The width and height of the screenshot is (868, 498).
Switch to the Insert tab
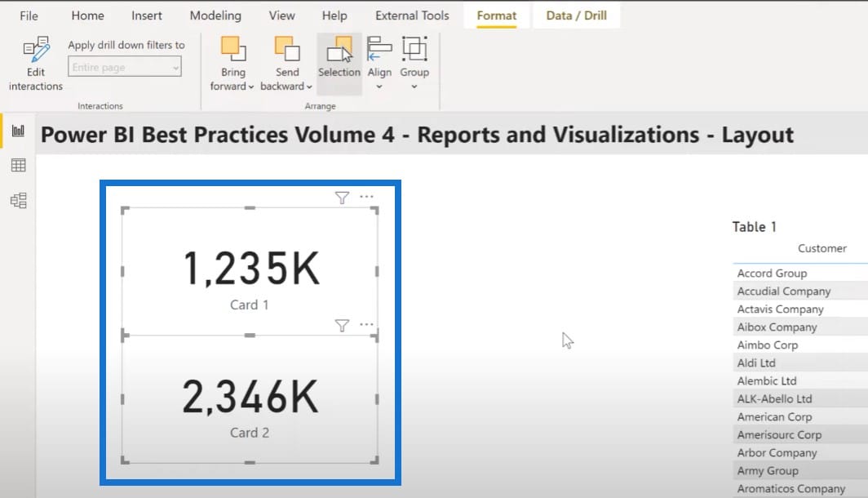147,16
